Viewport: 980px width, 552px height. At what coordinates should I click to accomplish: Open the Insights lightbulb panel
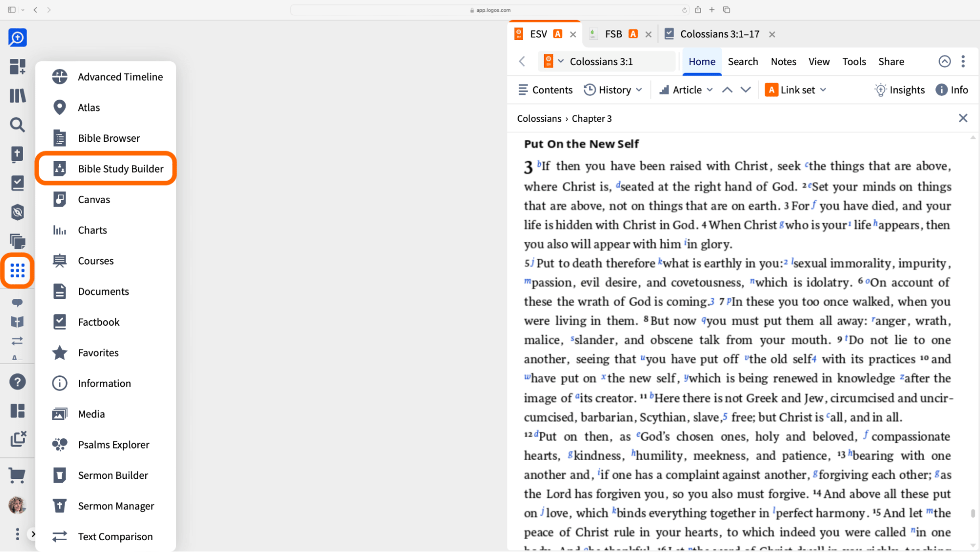click(x=900, y=90)
